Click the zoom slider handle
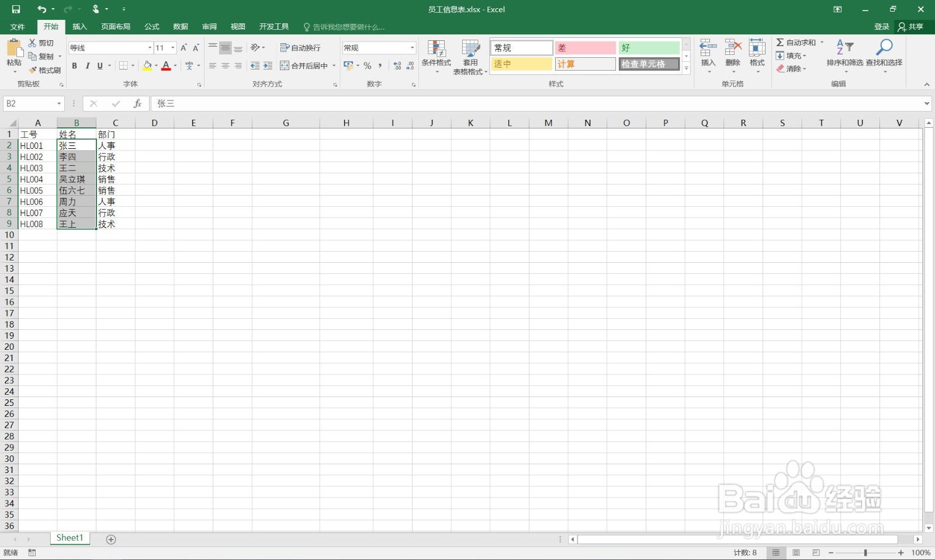The width and height of the screenshot is (935, 560). pos(865,552)
